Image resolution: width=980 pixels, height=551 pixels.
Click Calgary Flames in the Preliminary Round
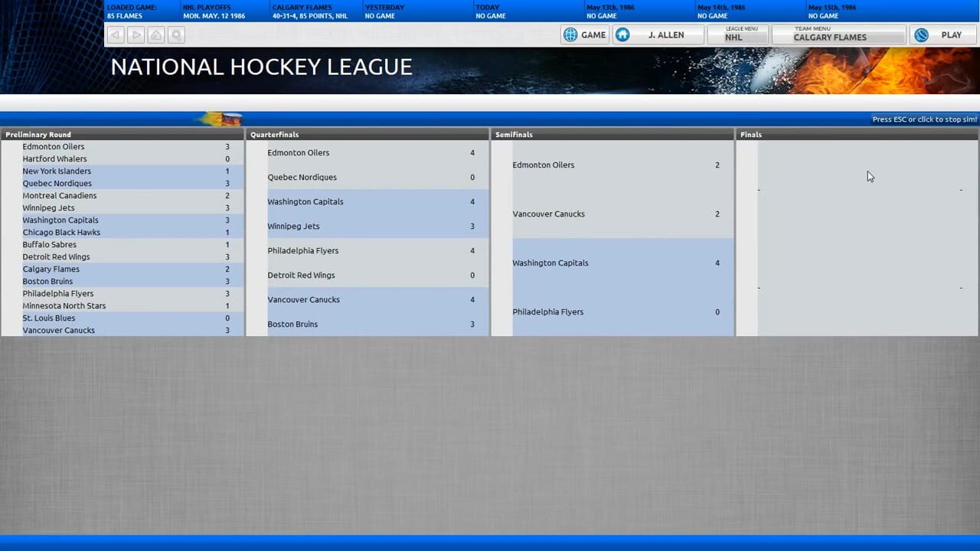[51, 269]
